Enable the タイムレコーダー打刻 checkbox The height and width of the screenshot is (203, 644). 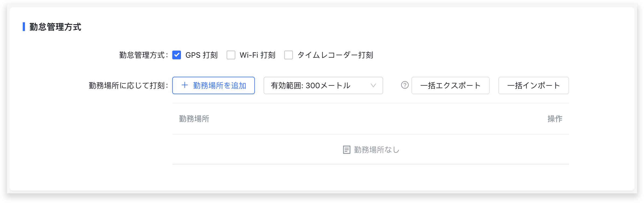288,55
